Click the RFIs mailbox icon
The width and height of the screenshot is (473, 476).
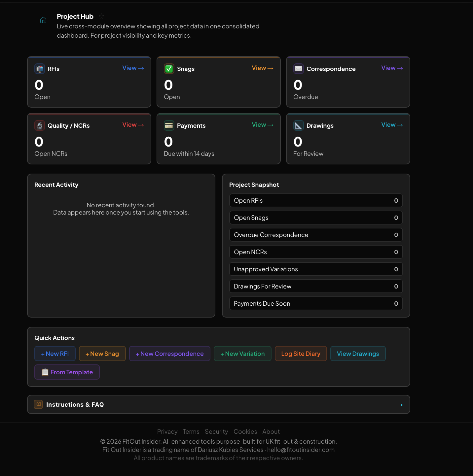tap(40, 69)
